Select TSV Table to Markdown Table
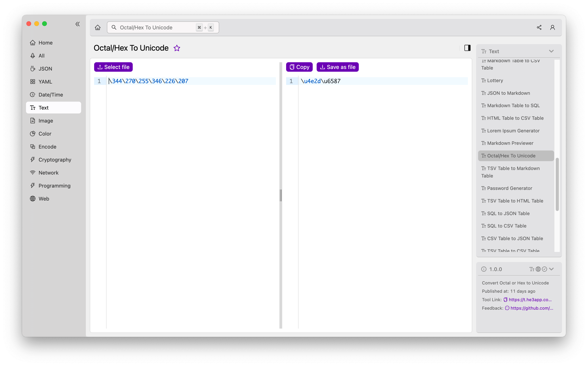This screenshot has width=588, height=366. pyautogui.click(x=513, y=172)
